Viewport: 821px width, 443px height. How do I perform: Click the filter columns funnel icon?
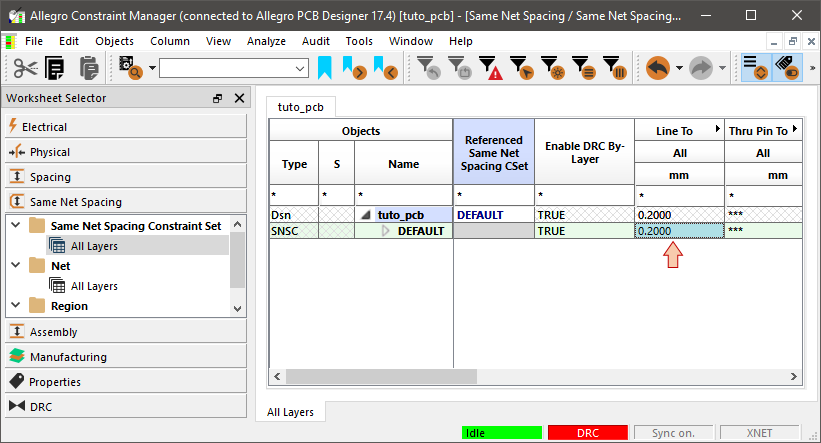(x=614, y=68)
